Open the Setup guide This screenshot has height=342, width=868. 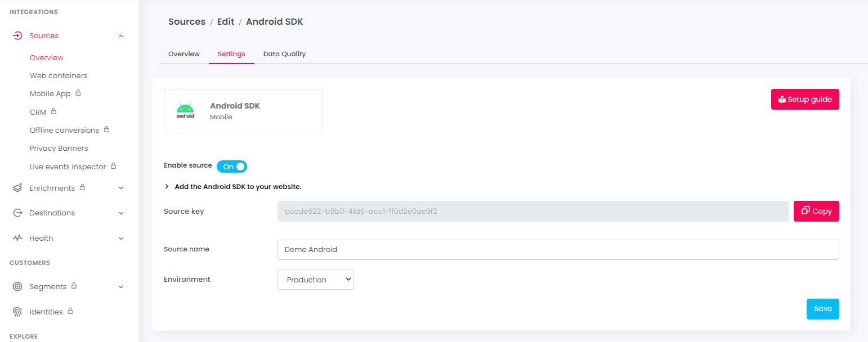pos(805,100)
